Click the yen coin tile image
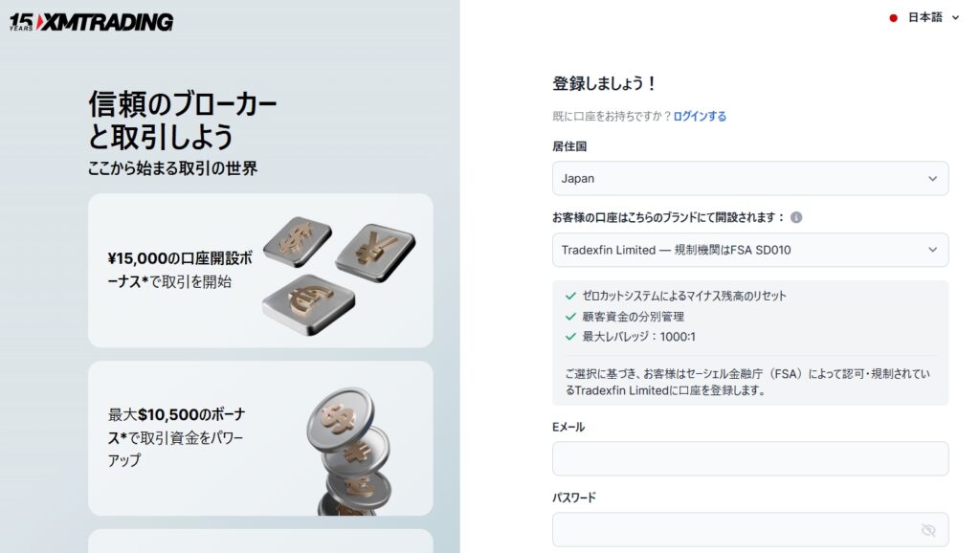 pyautogui.click(x=375, y=253)
